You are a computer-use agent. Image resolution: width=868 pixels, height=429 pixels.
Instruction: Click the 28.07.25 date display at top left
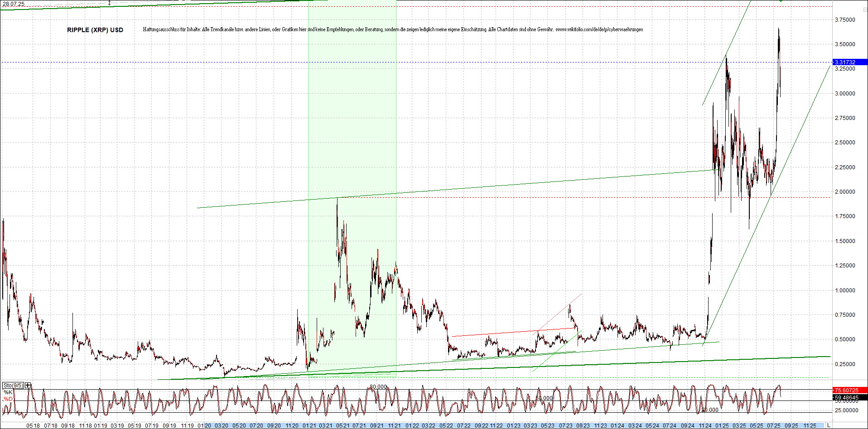(x=14, y=4)
